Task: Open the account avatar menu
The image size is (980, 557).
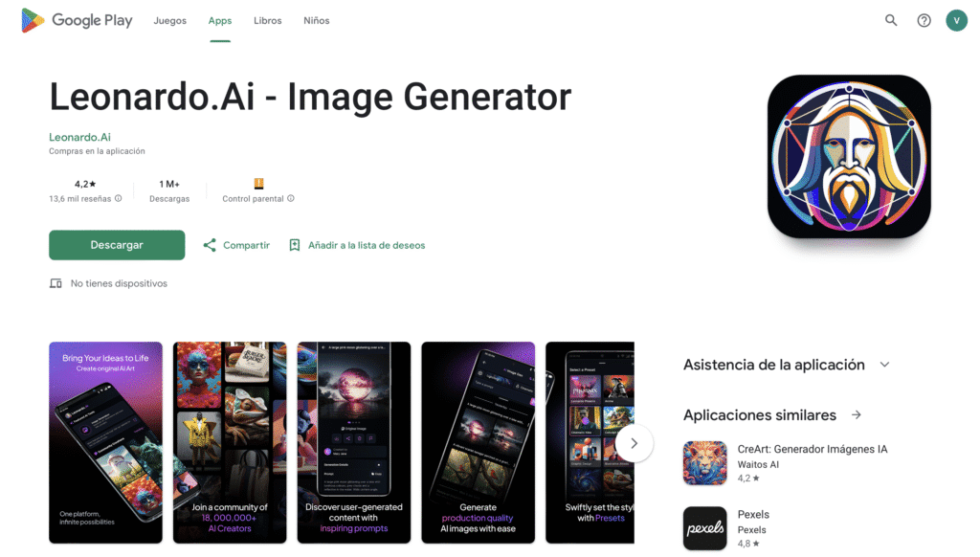Action: 956,20
